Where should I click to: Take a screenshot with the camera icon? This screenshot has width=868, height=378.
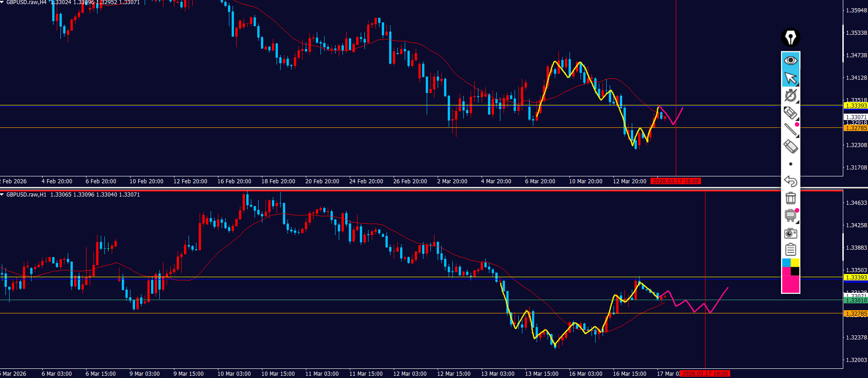point(790,233)
